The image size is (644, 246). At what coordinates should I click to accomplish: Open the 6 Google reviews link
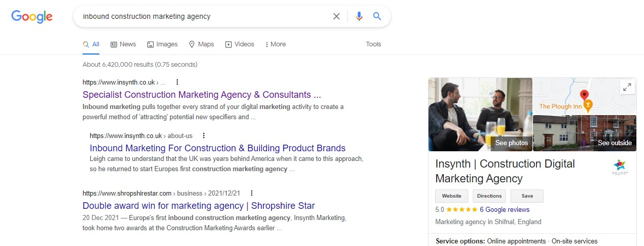point(504,209)
